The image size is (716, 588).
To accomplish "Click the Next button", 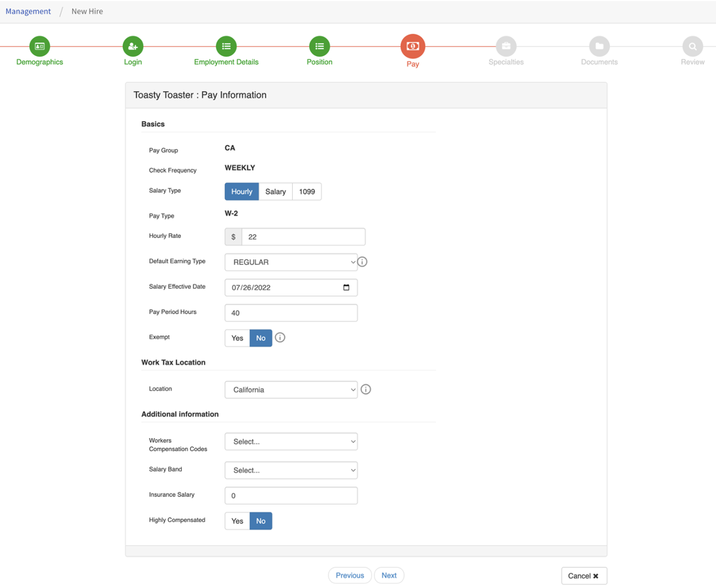I will 389,575.
